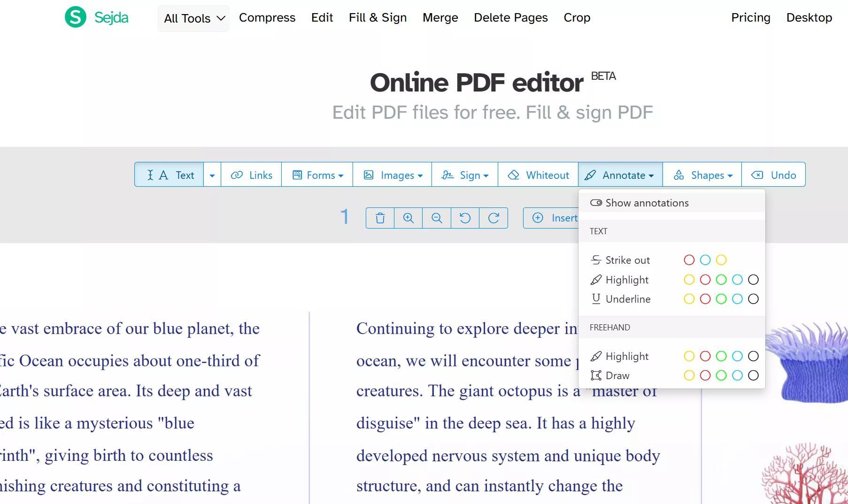Pick blue text Highlight color
This screenshot has width=848, height=504.
[738, 280]
